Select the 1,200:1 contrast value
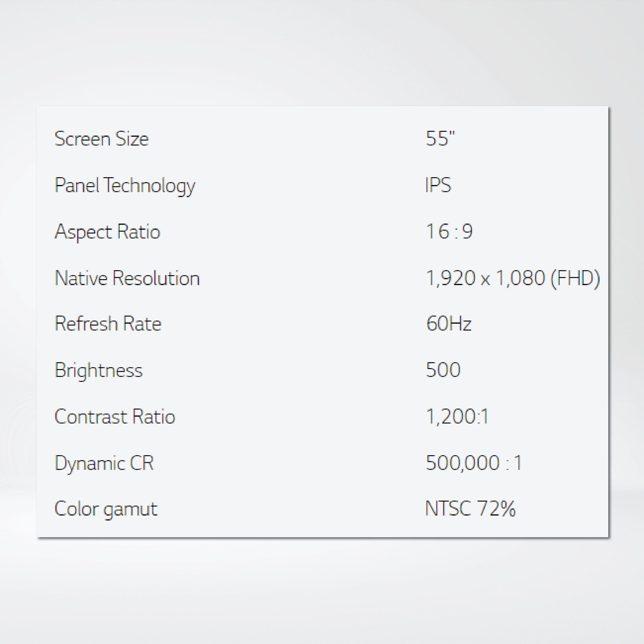644x644 pixels. click(457, 416)
